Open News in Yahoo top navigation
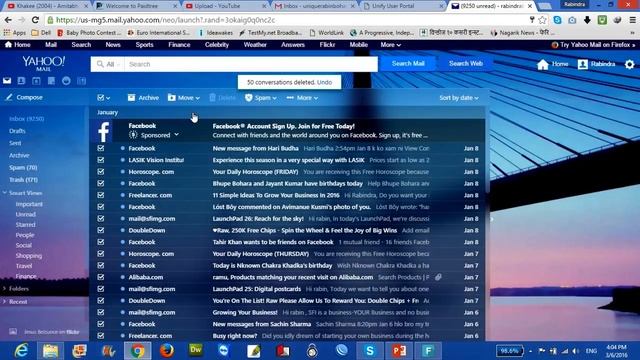The width and height of the screenshot is (640, 360). [x=113, y=45]
